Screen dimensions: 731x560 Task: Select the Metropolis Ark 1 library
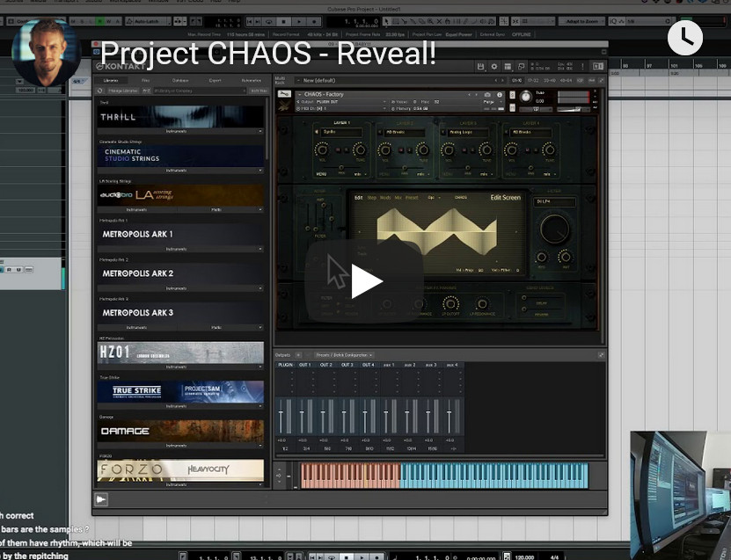[x=180, y=234]
